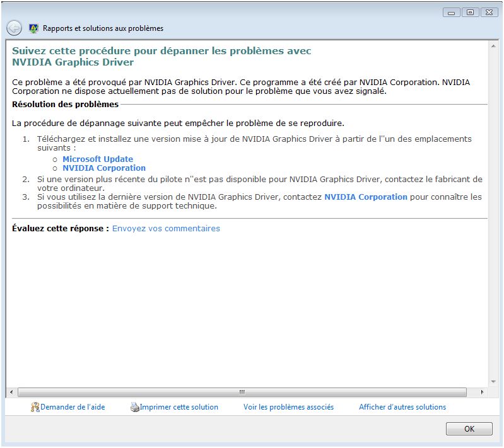
Task: Click the horizontal scrollbar thumb
Action: point(242,392)
